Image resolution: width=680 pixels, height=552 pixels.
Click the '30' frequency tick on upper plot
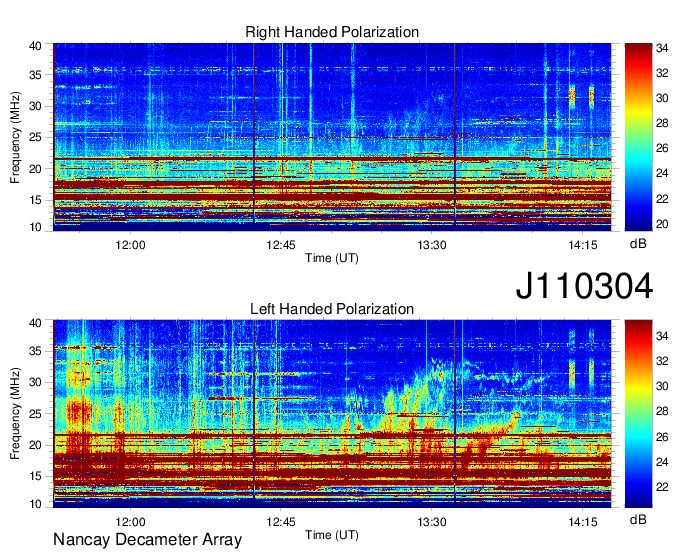coord(35,107)
